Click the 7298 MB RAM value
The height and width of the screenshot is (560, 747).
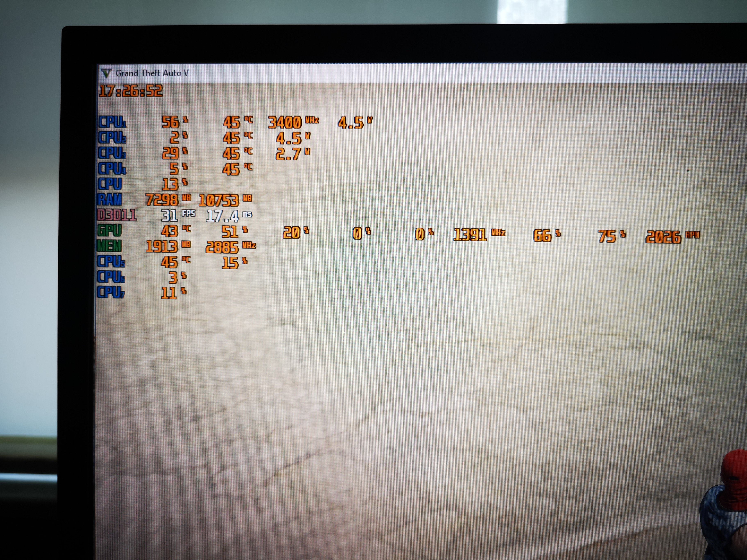168,200
